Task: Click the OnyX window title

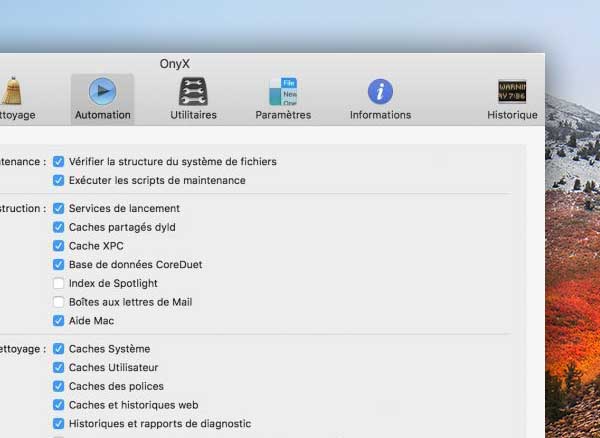Action: tap(174, 64)
